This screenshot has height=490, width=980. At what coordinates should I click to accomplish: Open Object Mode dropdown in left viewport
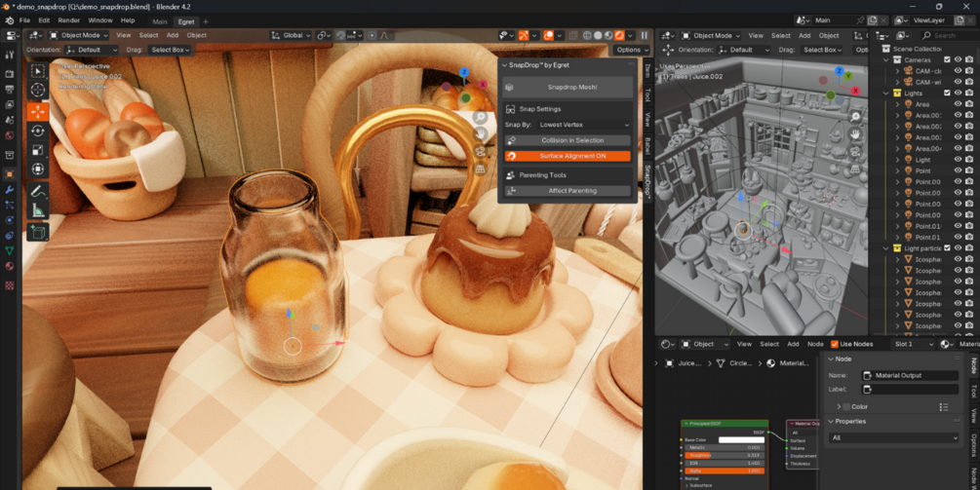click(79, 36)
